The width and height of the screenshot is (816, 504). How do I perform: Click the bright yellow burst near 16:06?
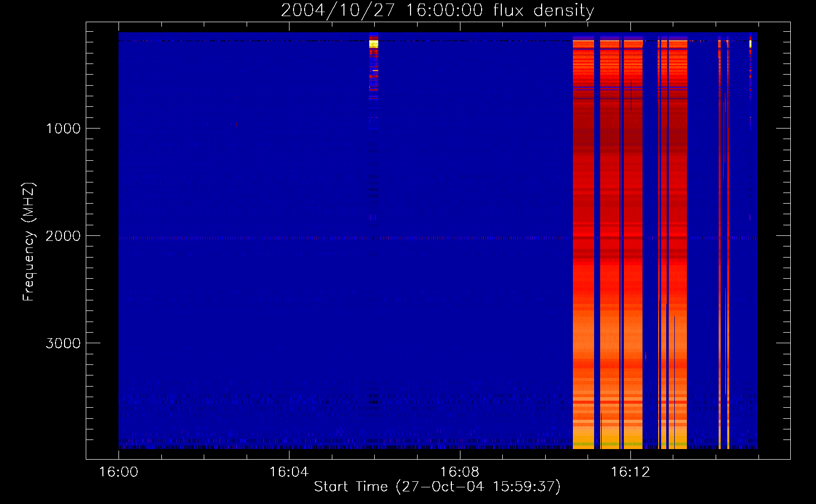[x=374, y=44]
